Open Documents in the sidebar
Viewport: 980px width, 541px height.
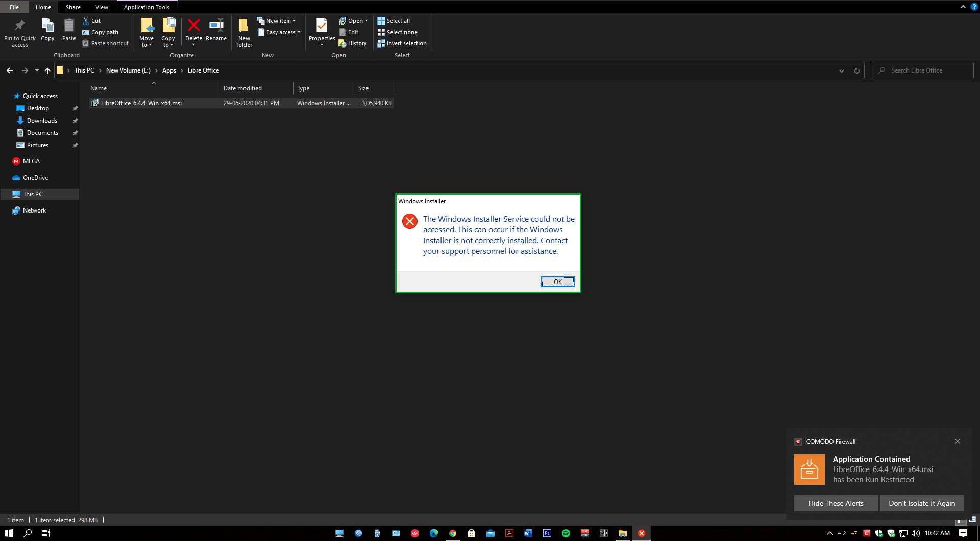(x=42, y=133)
